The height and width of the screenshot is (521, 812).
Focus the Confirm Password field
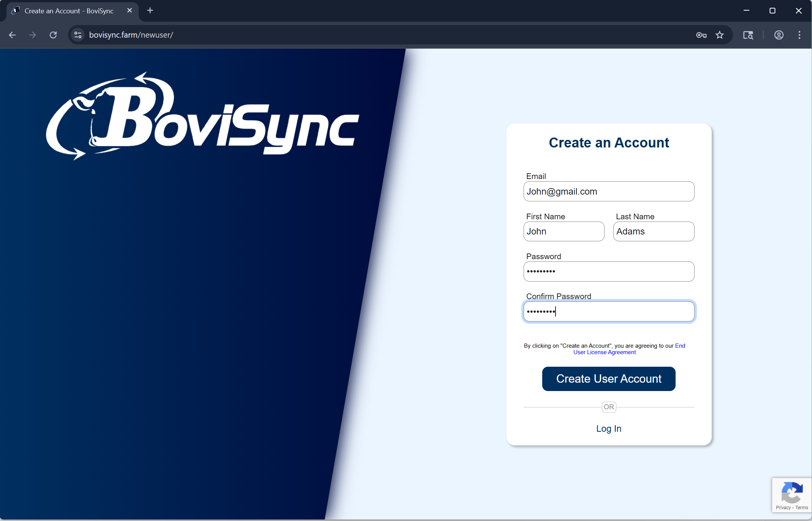tap(609, 312)
